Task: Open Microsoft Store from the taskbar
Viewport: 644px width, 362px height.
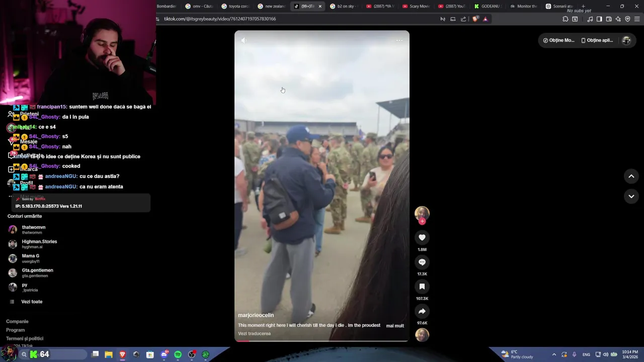Action: coord(150,354)
